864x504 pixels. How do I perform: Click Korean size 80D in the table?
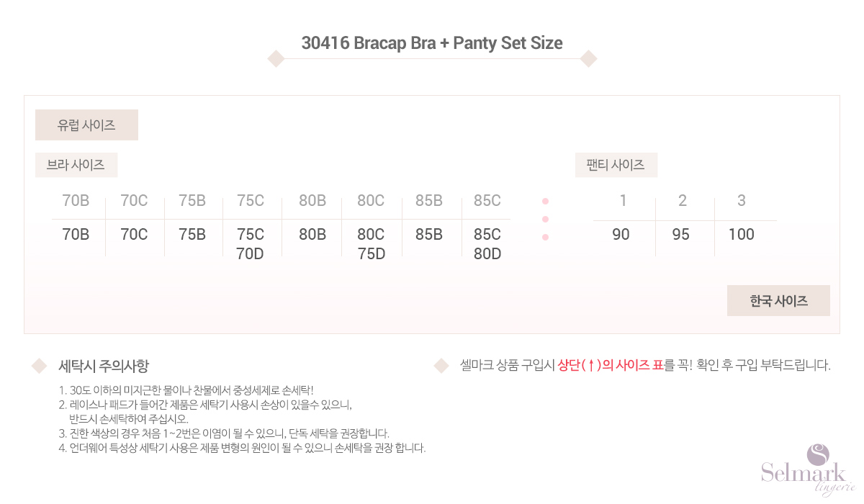pyautogui.click(x=487, y=253)
